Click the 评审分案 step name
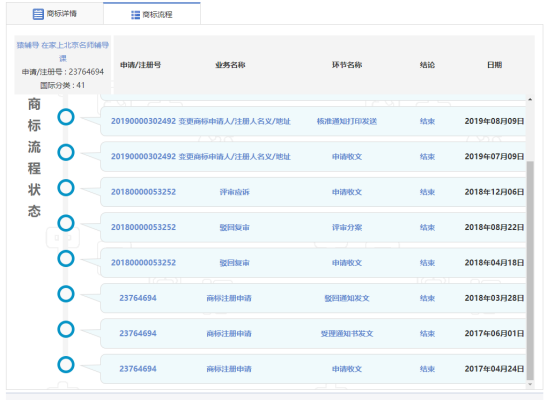The width and height of the screenshot is (554, 400). [347, 228]
